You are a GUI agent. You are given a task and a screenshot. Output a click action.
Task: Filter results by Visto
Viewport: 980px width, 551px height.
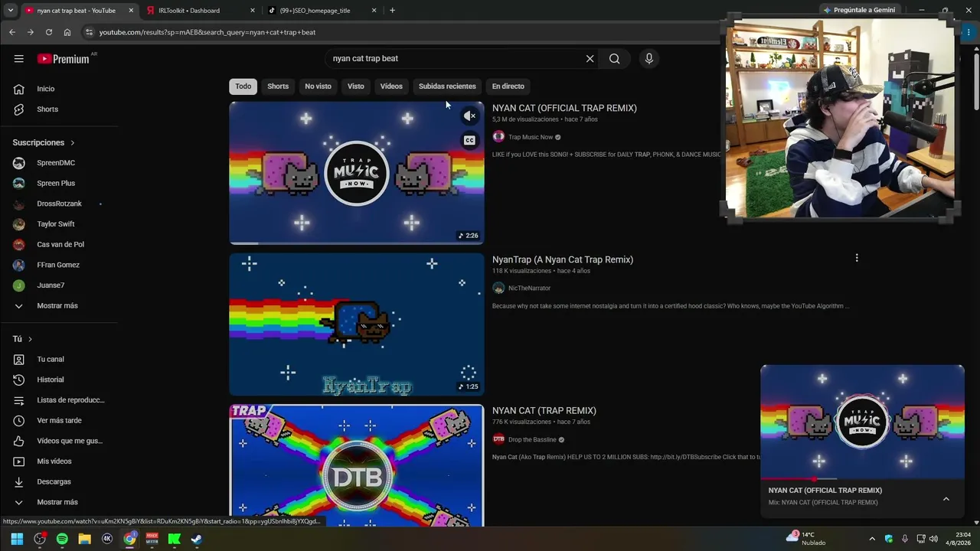click(x=356, y=86)
